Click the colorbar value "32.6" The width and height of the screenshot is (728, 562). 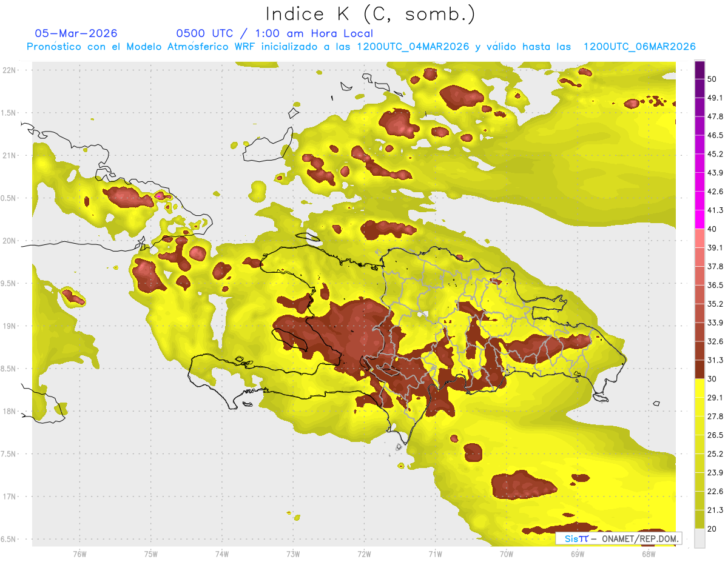tap(715, 342)
